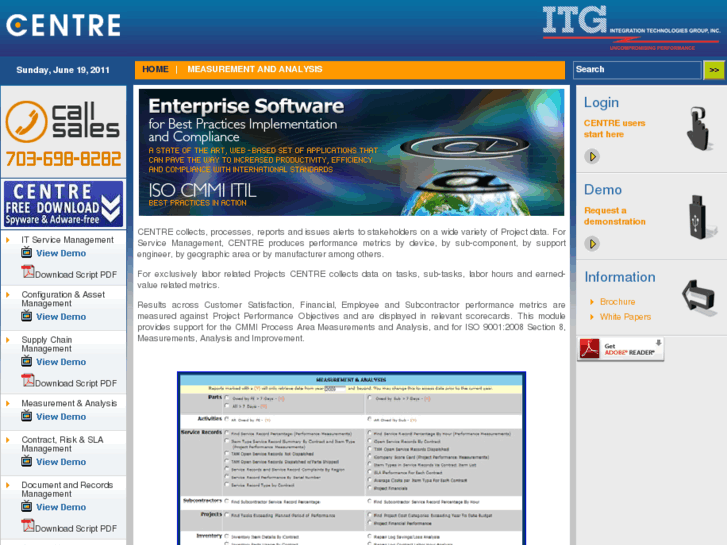Click the 703-698-8282 phone number

point(64,159)
